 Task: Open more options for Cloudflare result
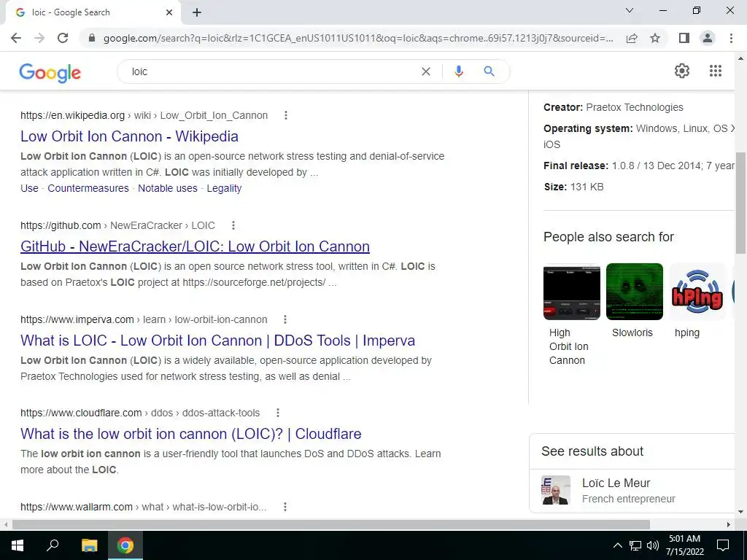278,413
